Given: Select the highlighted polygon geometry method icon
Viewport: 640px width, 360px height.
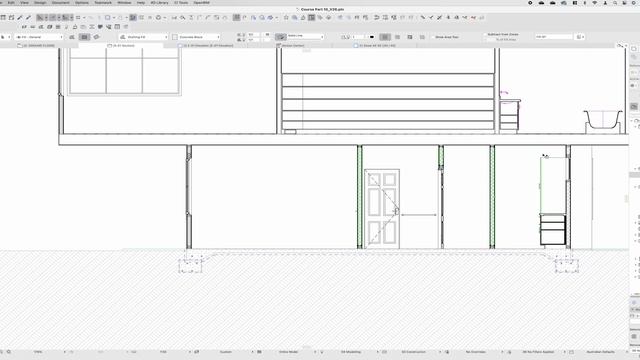Looking at the screenshot, I should pos(385,37).
